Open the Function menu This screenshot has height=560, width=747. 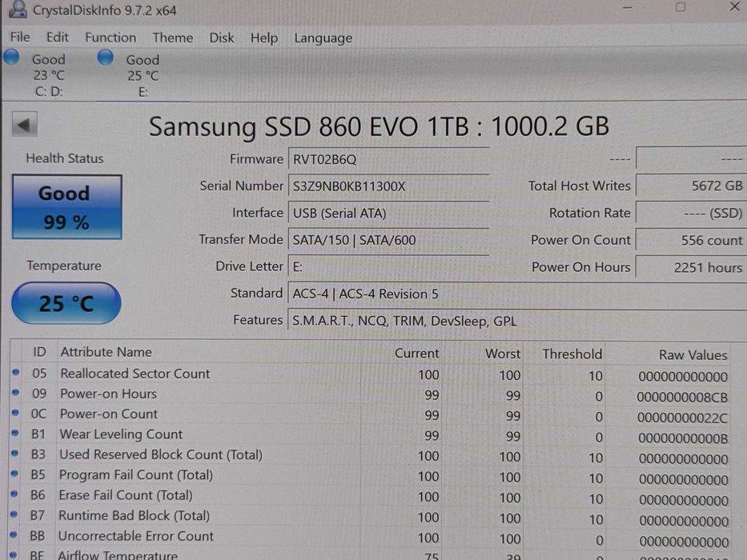point(110,38)
